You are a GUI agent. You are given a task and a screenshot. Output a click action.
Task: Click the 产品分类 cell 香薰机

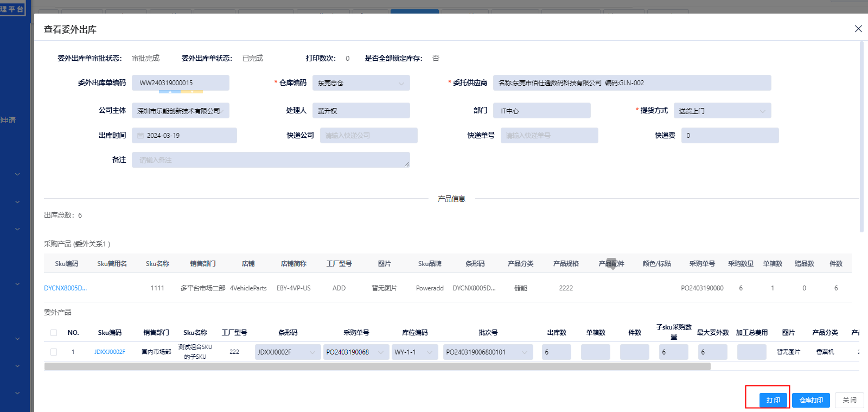pyautogui.click(x=825, y=352)
